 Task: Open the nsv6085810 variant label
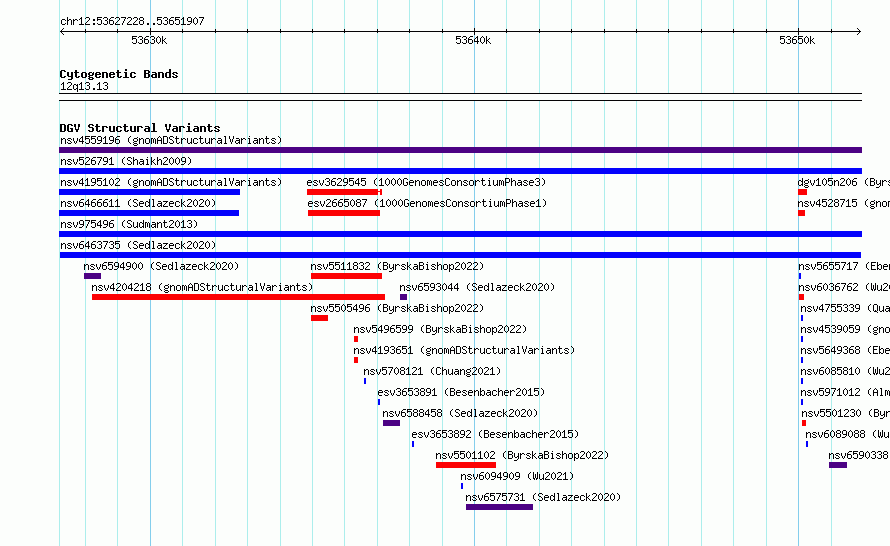click(845, 371)
